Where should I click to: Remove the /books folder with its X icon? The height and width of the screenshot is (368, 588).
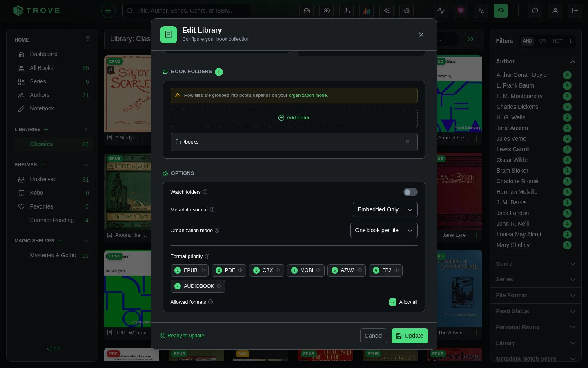click(407, 141)
